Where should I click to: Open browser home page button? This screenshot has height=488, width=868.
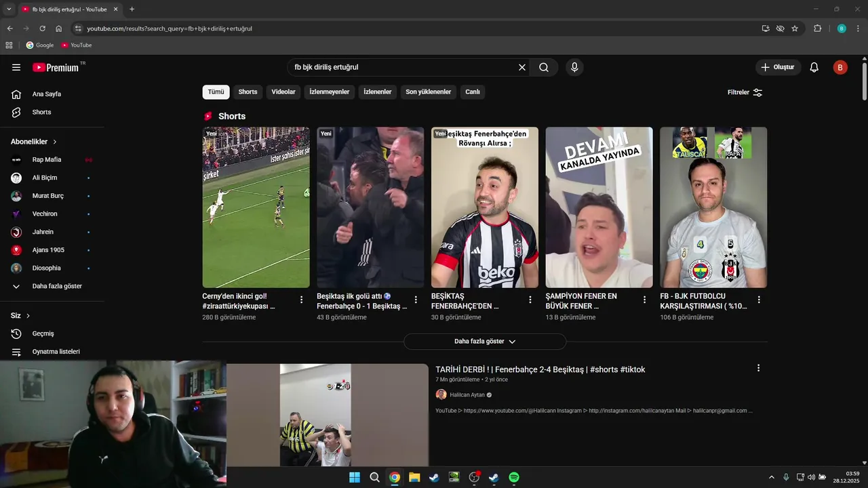tap(59, 28)
